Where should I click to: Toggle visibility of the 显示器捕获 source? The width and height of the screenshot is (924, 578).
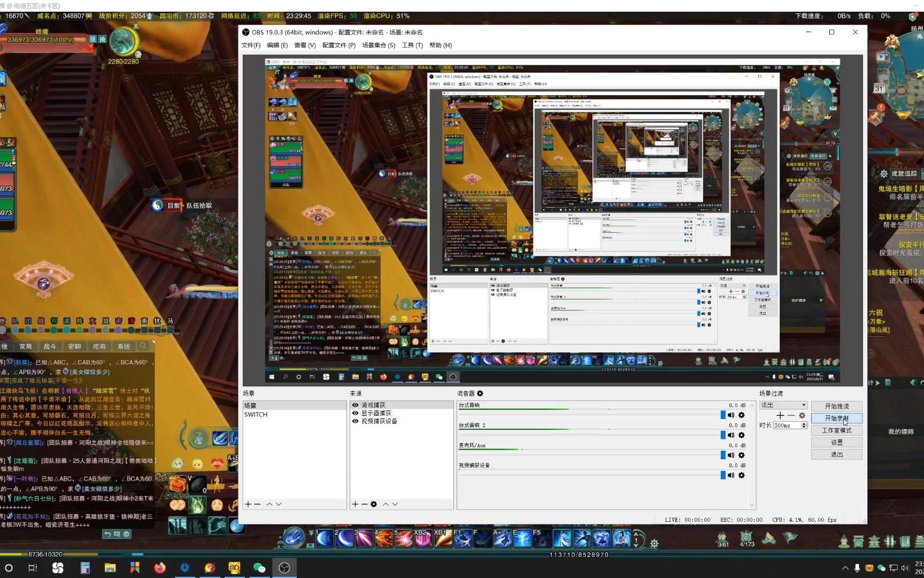click(355, 413)
